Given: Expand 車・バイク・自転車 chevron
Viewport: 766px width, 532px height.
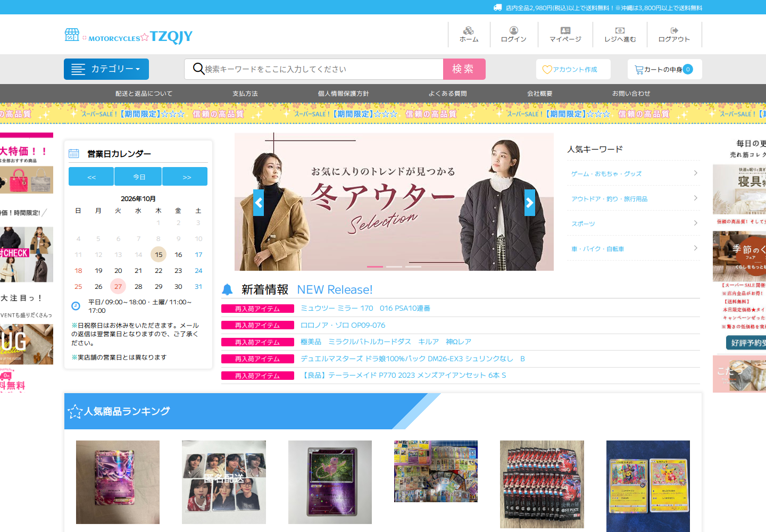Looking at the screenshot, I should [695, 248].
